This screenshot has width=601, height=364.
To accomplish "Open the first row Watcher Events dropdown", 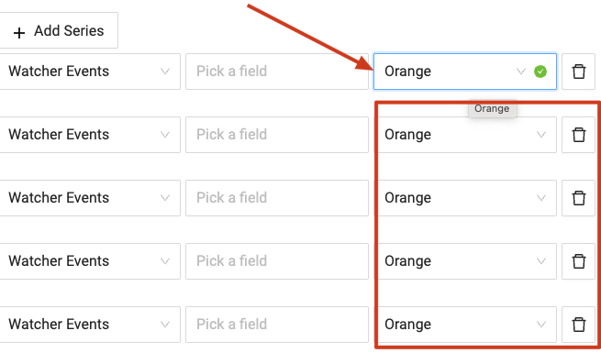I will pyautogui.click(x=89, y=72).
